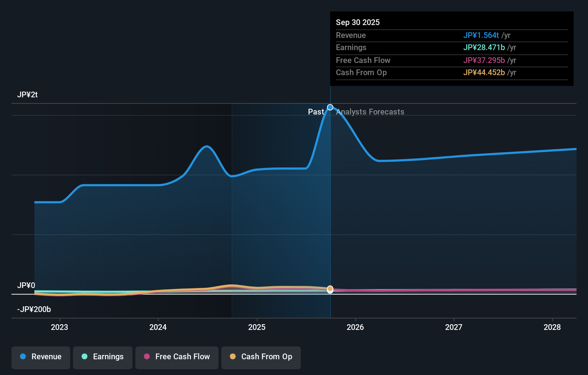Select the 2023 x-axis label

(x=59, y=327)
